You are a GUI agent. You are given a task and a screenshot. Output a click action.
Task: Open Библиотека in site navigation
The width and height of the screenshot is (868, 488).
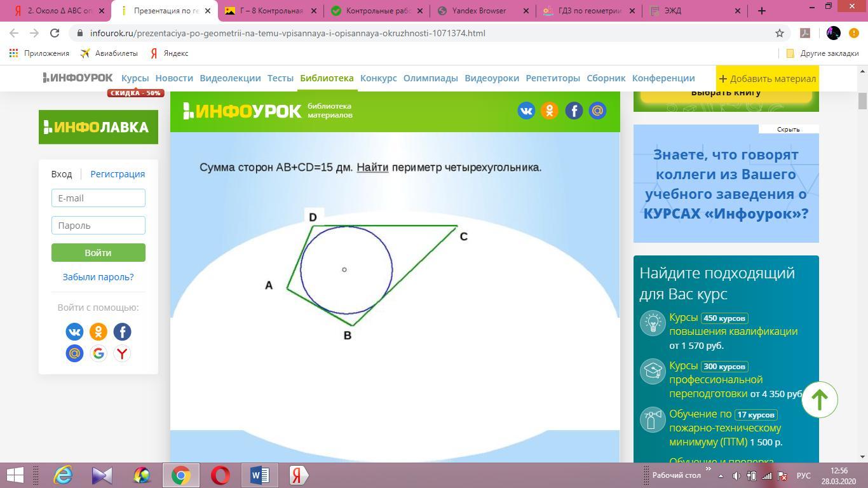(327, 78)
